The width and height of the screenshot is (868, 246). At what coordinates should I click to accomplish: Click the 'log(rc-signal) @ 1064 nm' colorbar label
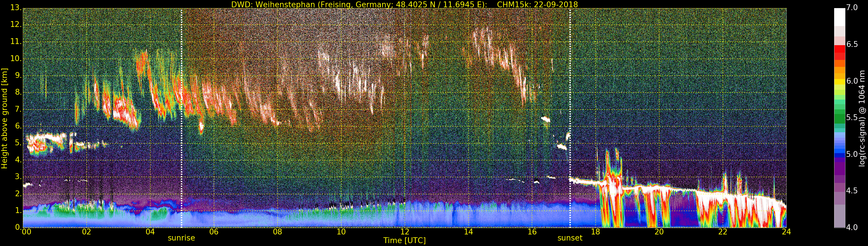point(862,118)
